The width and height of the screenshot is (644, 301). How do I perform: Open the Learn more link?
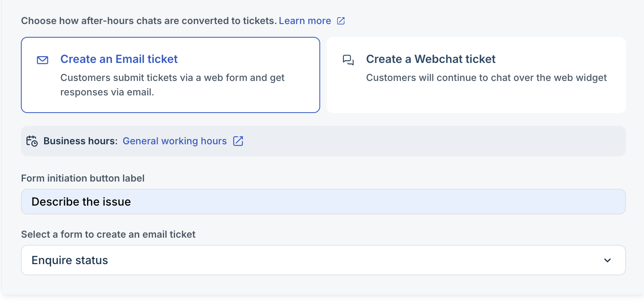pos(305,21)
